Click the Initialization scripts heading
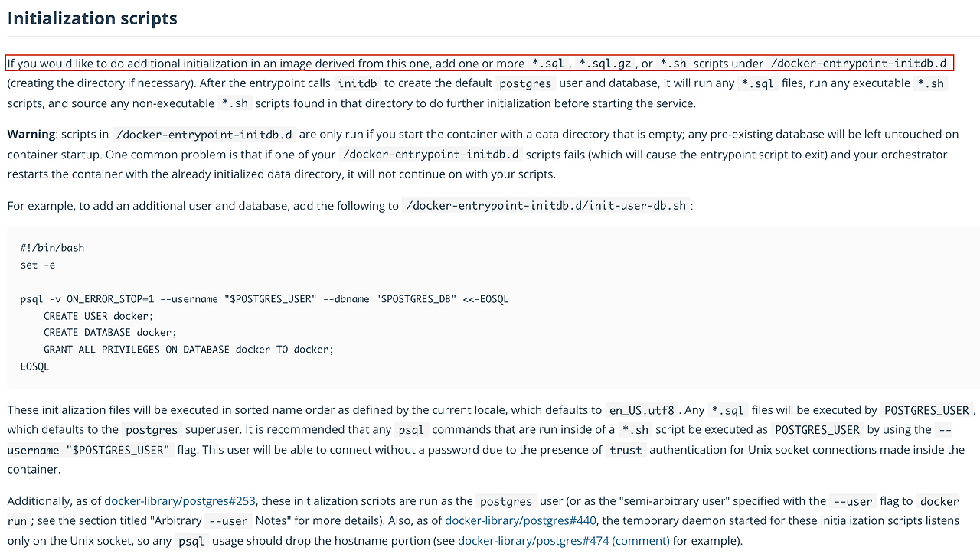980x557 pixels. (92, 18)
